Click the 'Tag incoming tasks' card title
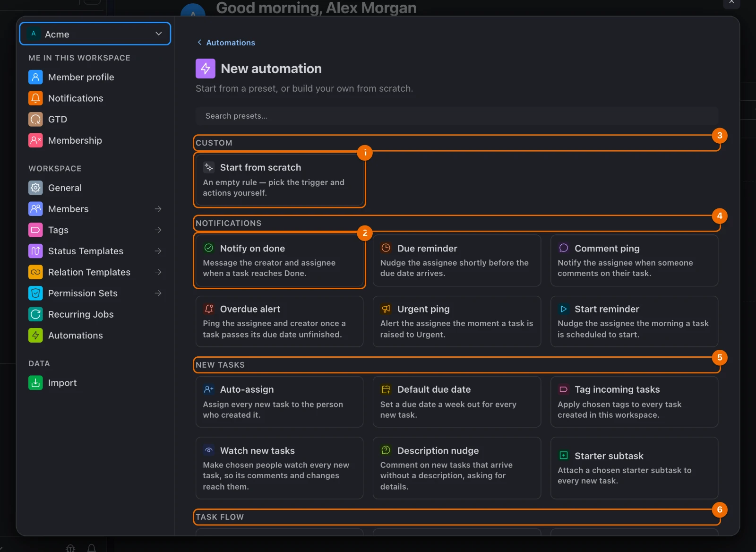The width and height of the screenshot is (756, 552). click(x=617, y=389)
